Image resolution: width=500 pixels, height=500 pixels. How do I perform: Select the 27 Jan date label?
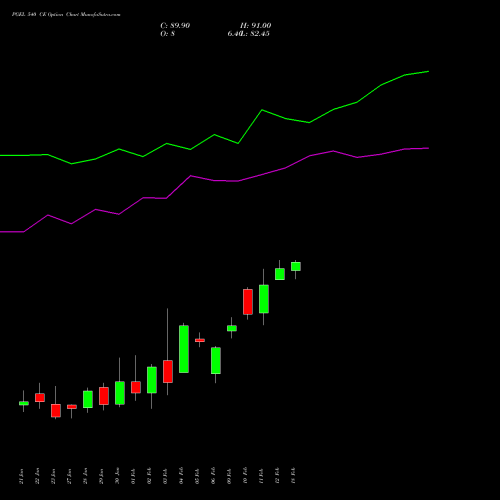coord(70,476)
